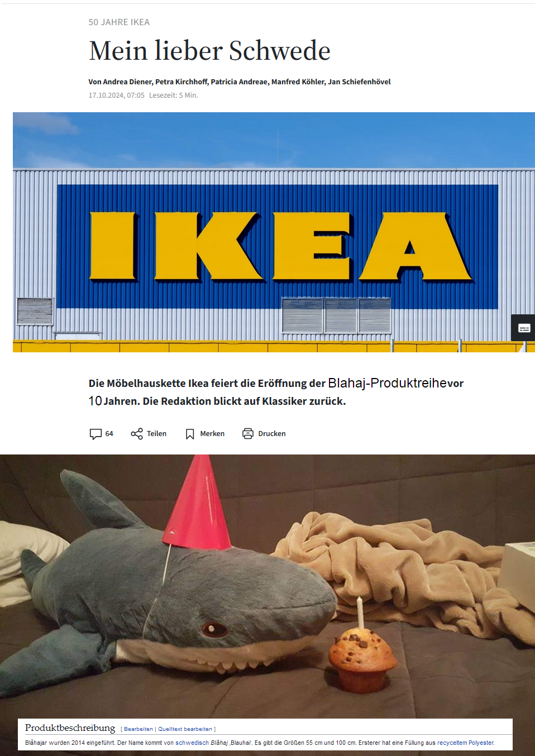Open the 50 JAHRE IKEA topic link

119,22
